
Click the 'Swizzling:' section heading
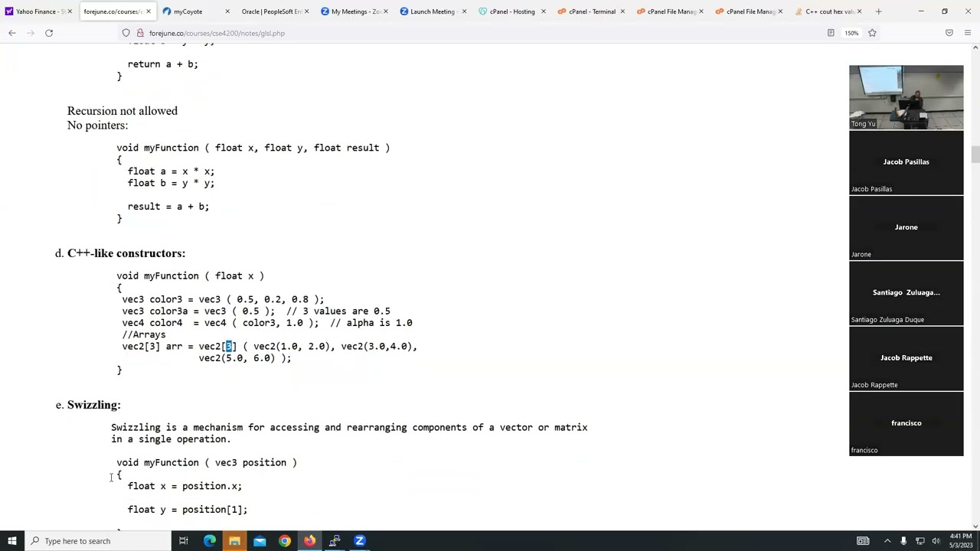click(93, 405)
